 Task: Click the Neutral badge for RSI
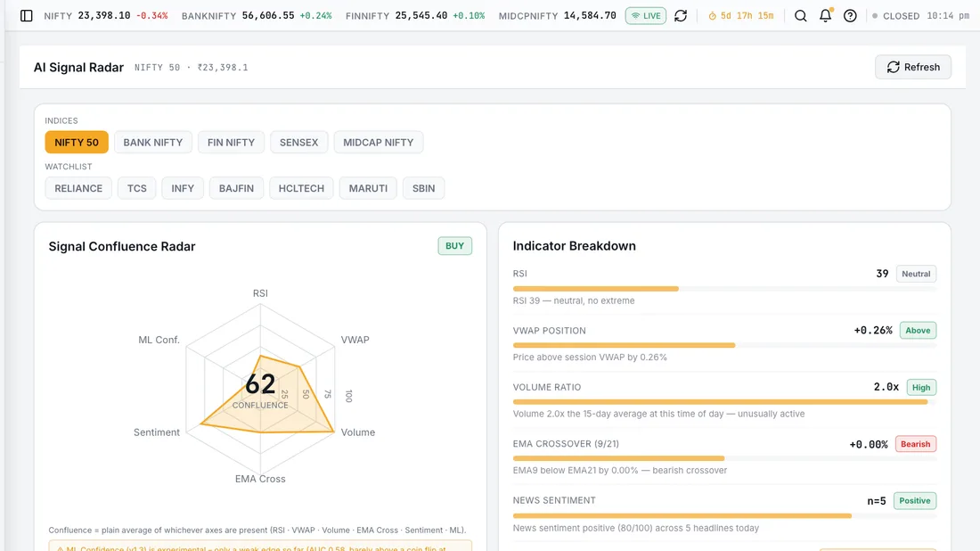point(916,274)
